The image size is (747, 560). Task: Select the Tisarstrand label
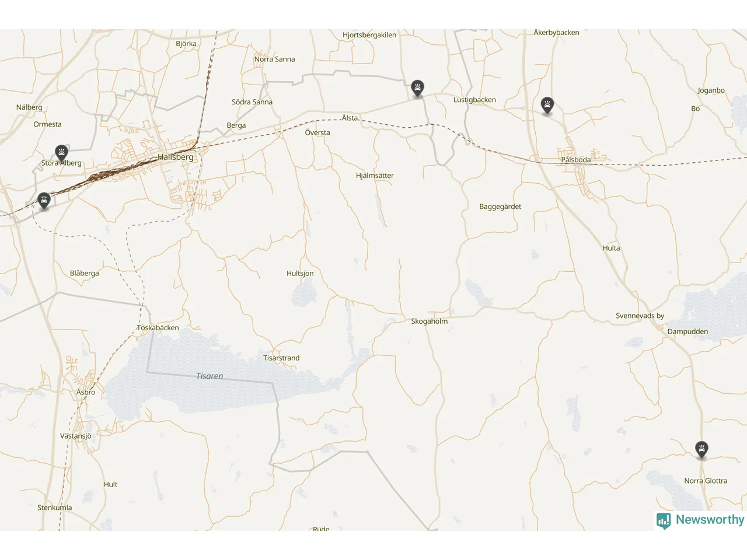pos(281,358)
